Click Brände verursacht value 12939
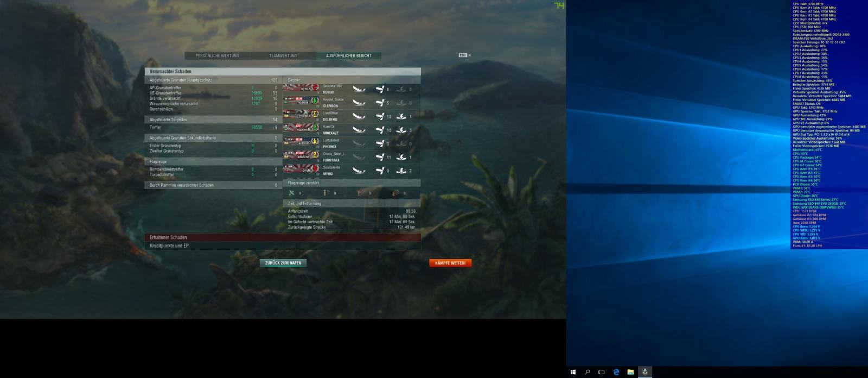 [257, 98]
